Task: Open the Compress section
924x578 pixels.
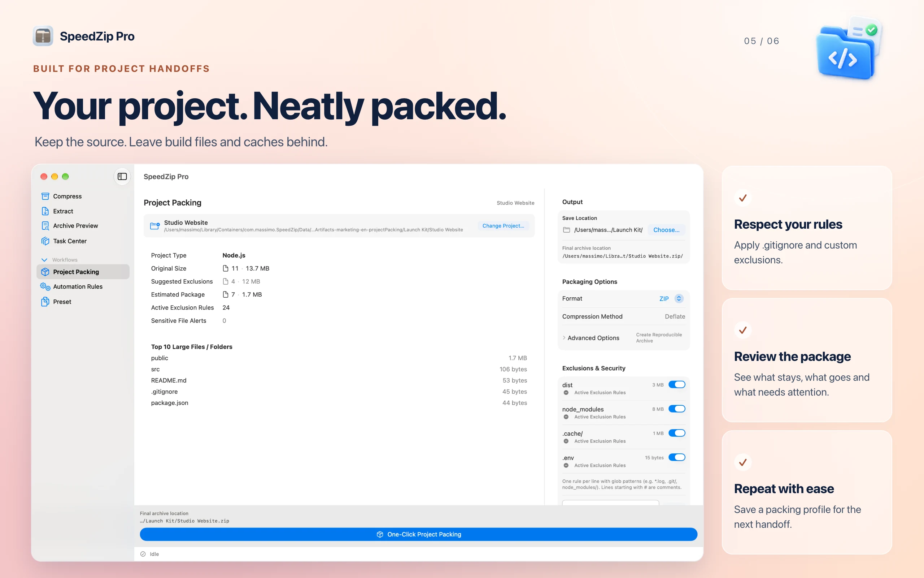Action: click(x=83, y=196)
